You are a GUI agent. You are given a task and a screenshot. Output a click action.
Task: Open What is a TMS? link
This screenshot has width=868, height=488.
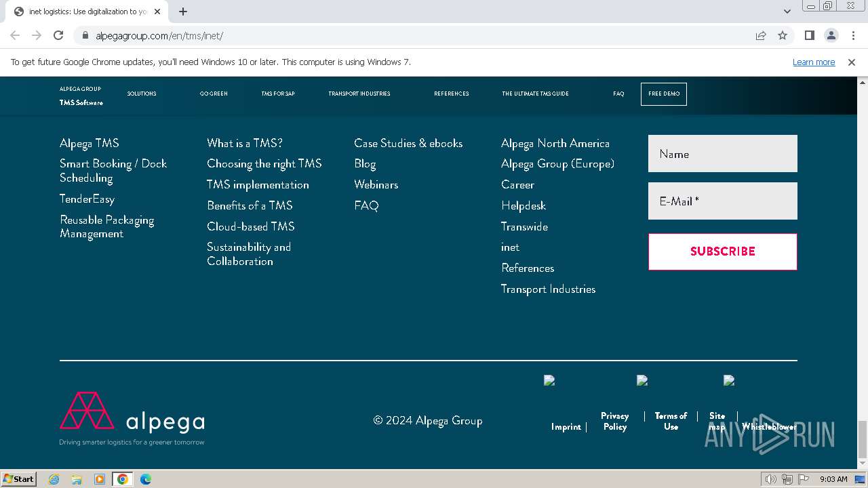coord(245,143)
